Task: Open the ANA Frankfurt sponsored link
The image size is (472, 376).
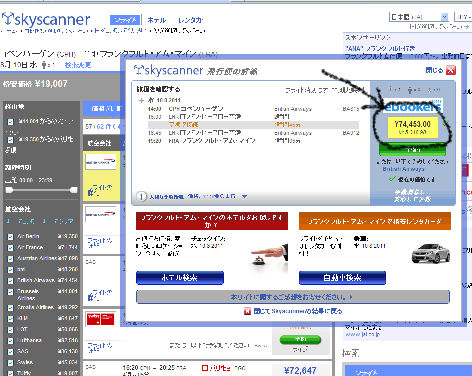Action: point(380,49)
